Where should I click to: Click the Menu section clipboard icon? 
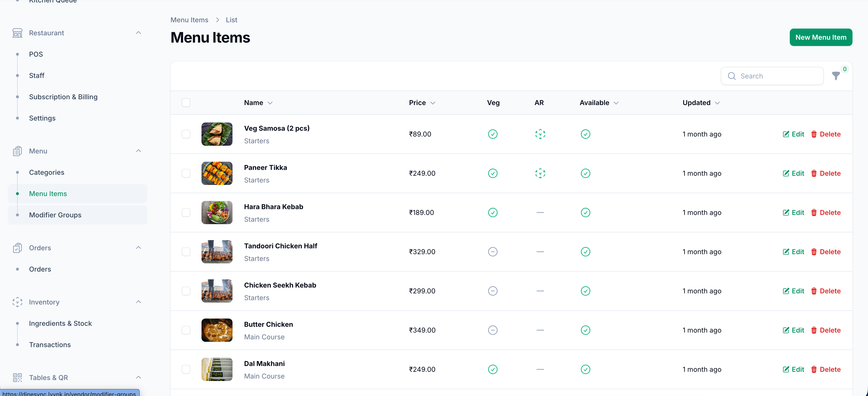17,151
